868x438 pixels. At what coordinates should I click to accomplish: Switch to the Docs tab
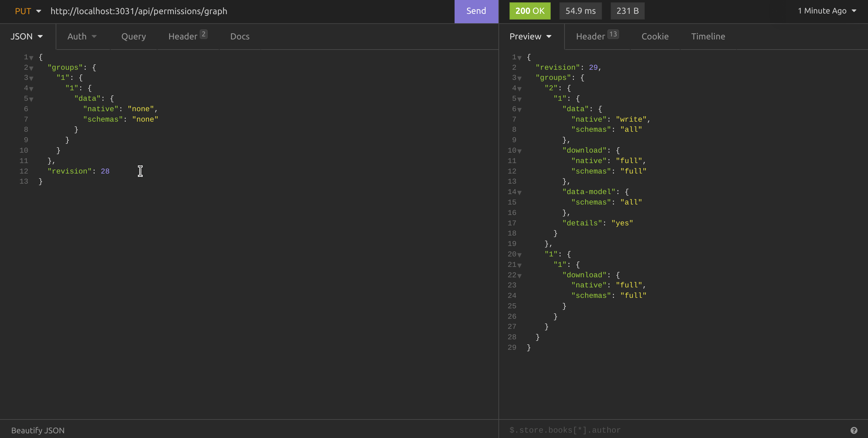[240, 36]
